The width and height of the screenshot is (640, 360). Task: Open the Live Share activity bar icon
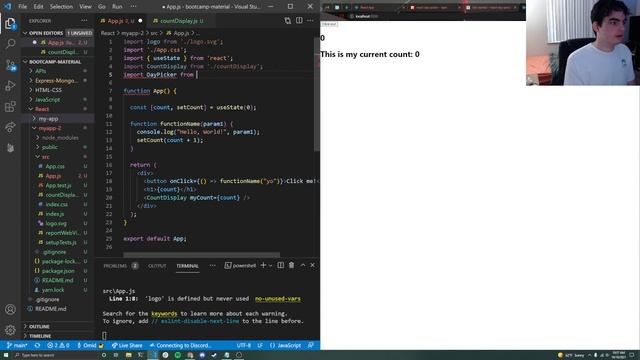point(10,127)
